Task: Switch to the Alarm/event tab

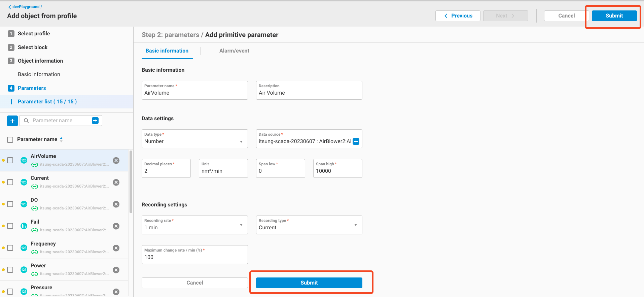Action: pyautogui.click(x=234, y=51)
